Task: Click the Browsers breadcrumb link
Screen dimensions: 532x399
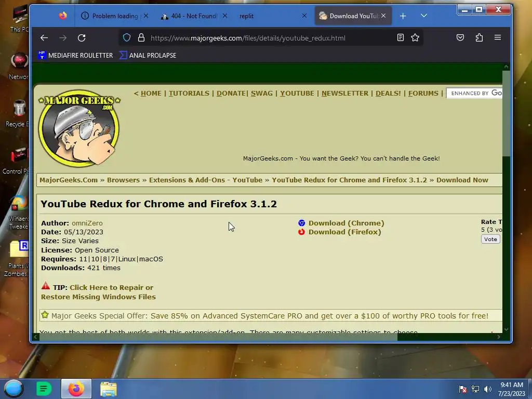Action: tap(123, 180)
